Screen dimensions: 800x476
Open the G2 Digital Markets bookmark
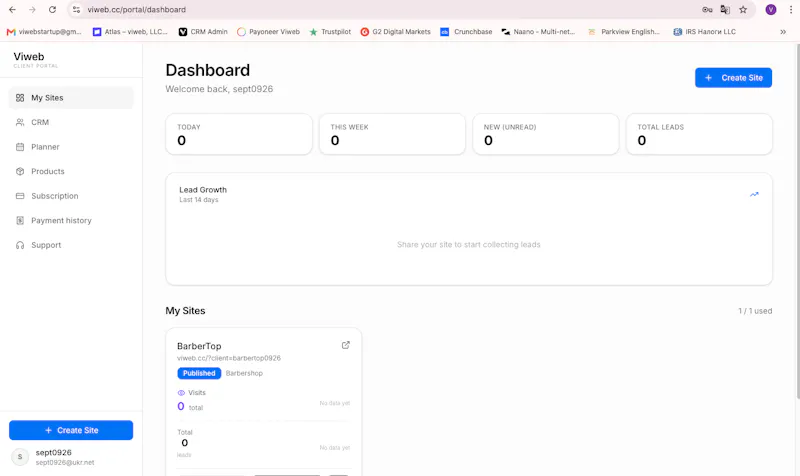(395, 32)
